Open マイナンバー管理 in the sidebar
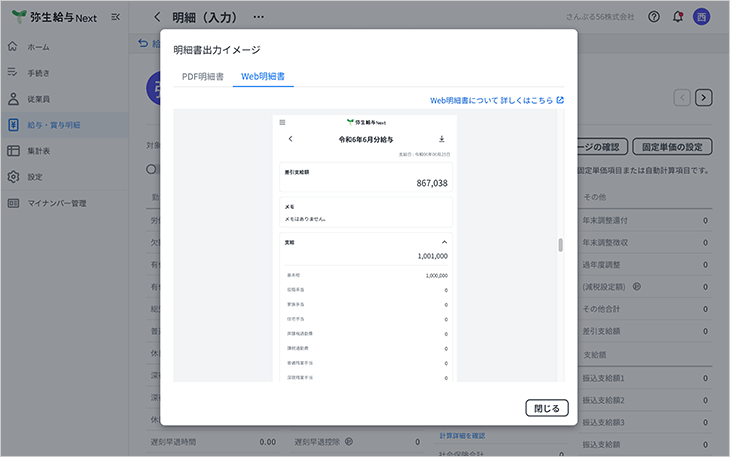This screenshot has width=730, height=457. (x=56, y=203)
